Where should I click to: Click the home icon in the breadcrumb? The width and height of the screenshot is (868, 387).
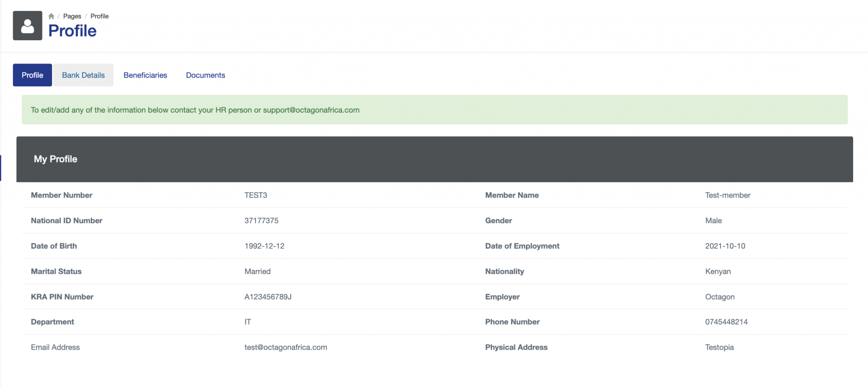coord(51,16)
